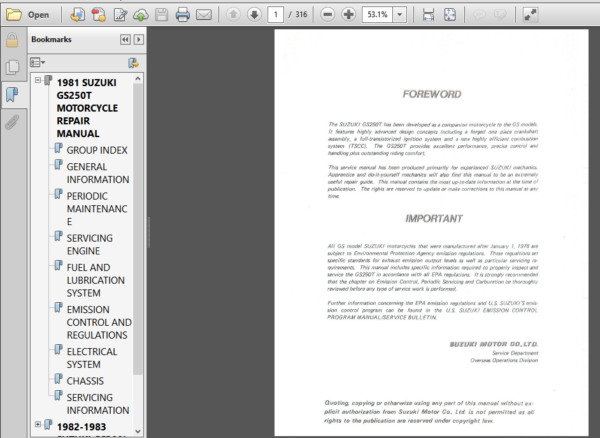Click the fit width scrolling icon
Image resolution: width=600 pixels, height=438 pixels.
[x=428, y=15]
